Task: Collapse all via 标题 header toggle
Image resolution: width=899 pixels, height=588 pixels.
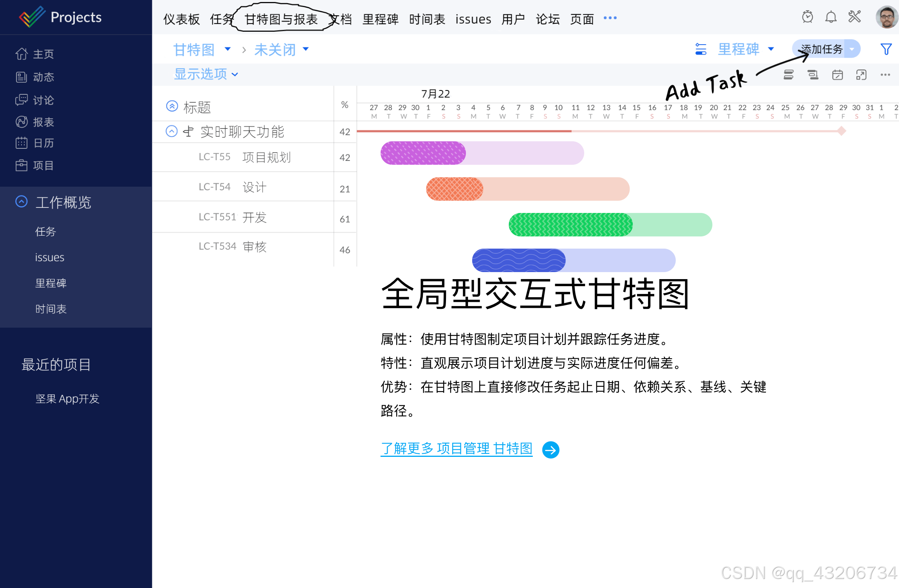Action: pyautogui.click(x=172, y=106)
